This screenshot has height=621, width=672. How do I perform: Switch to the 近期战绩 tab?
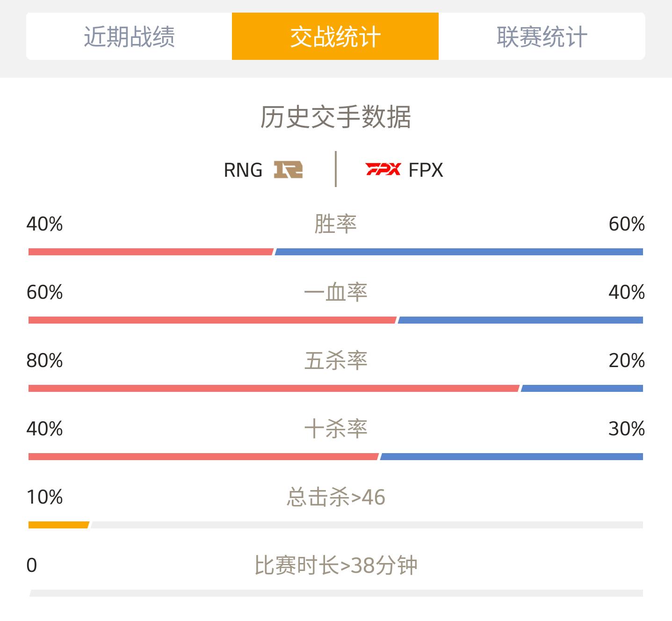coord(129,36)
